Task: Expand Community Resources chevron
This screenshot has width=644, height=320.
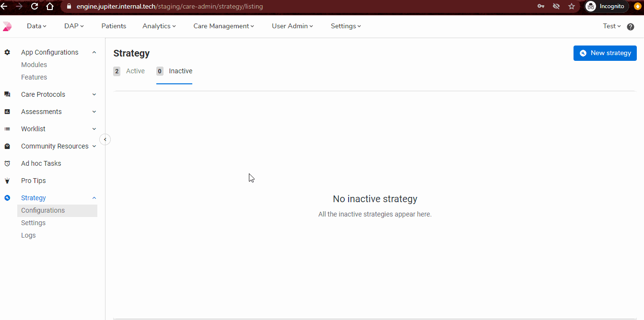Action: 94,146
